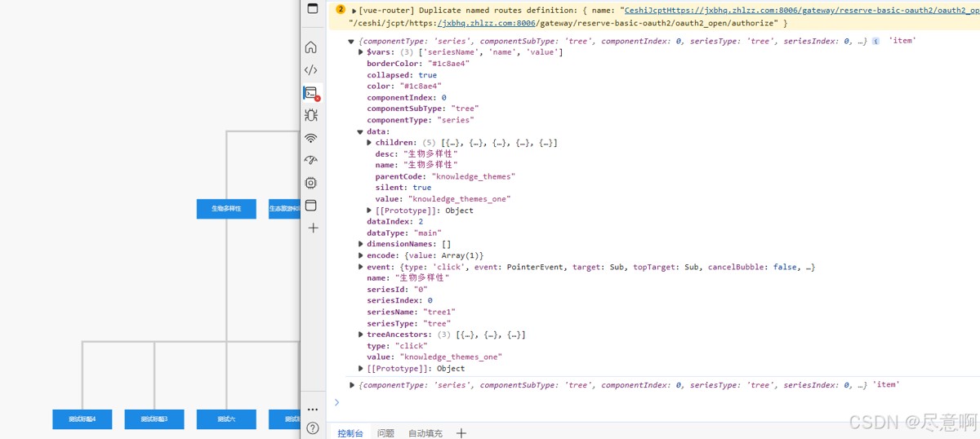Select the componentSubType: "tree" row
The image size is (980, 439).
[x=423, y=109]
